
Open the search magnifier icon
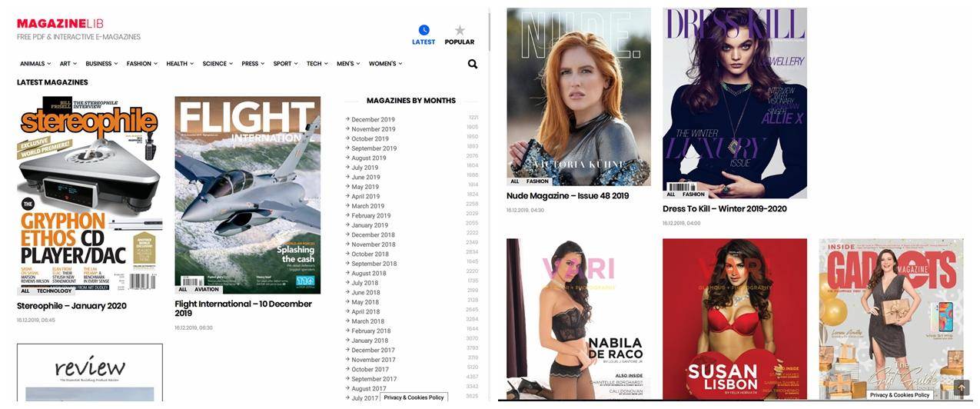473,64
